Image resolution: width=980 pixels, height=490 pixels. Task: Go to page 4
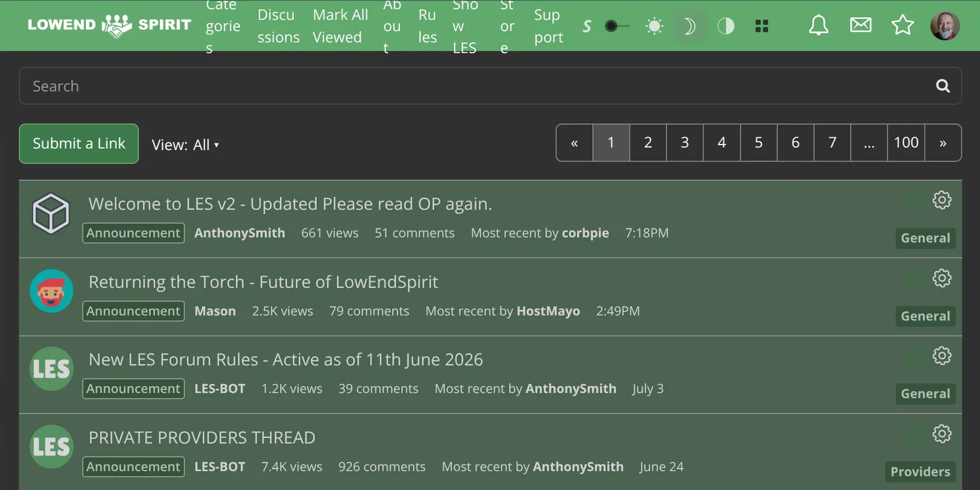722,143
